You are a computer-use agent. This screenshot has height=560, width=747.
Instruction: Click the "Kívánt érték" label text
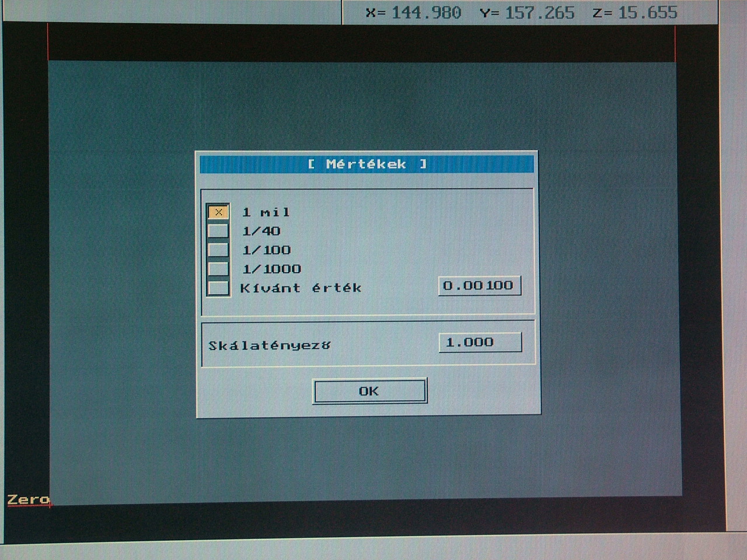coord(301,288)
